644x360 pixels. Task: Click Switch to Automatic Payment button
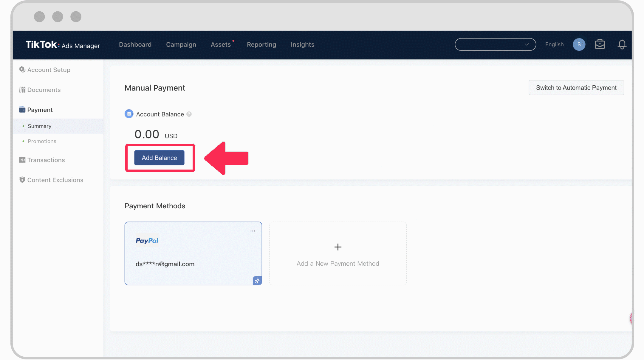[x=576, y=88]
